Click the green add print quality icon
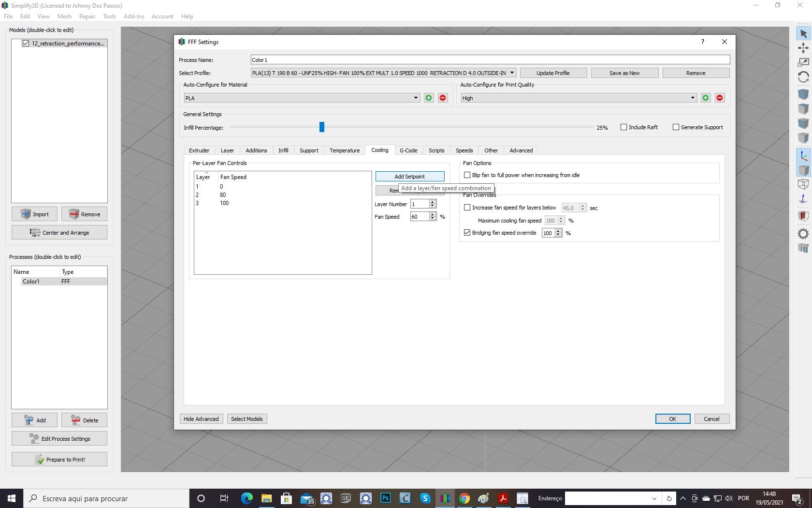812x508 pixels. 706,98
